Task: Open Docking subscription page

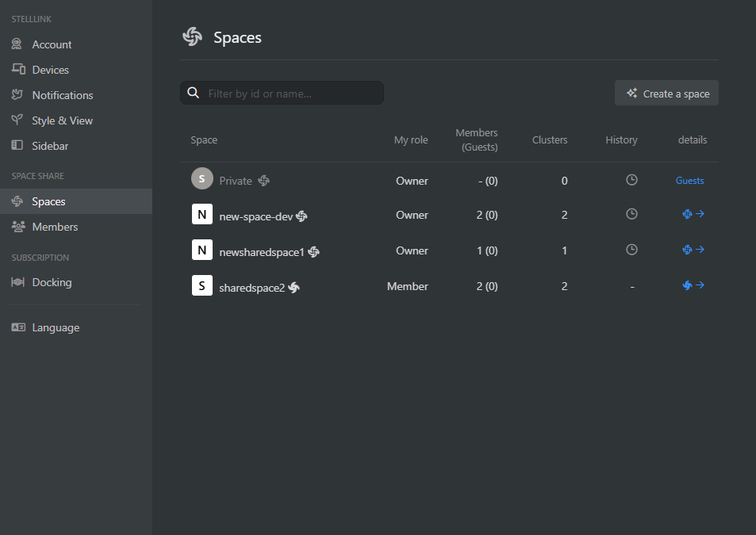Action: 52,282
